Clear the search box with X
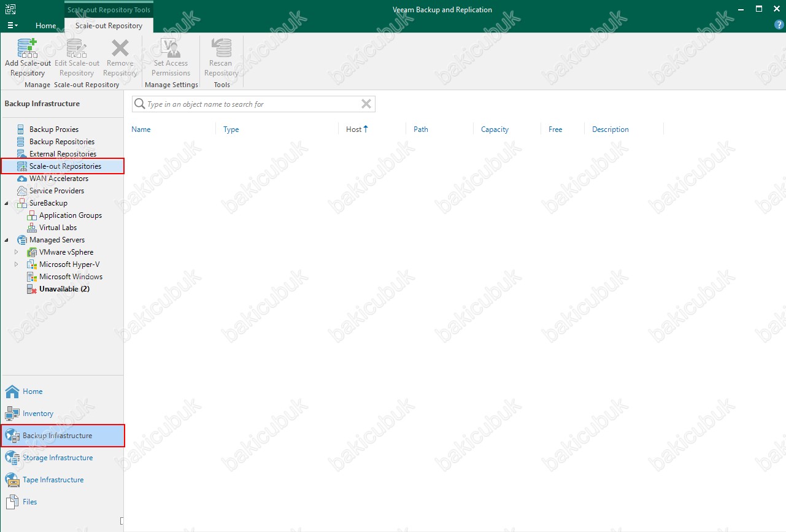The width and height of the screenshot is (786, 532). (366, 104)
